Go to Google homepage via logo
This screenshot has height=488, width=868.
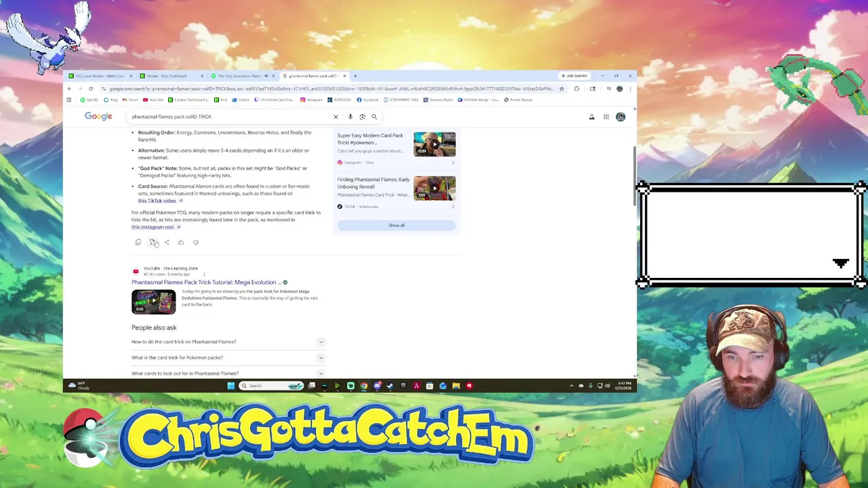click(98, 117)
